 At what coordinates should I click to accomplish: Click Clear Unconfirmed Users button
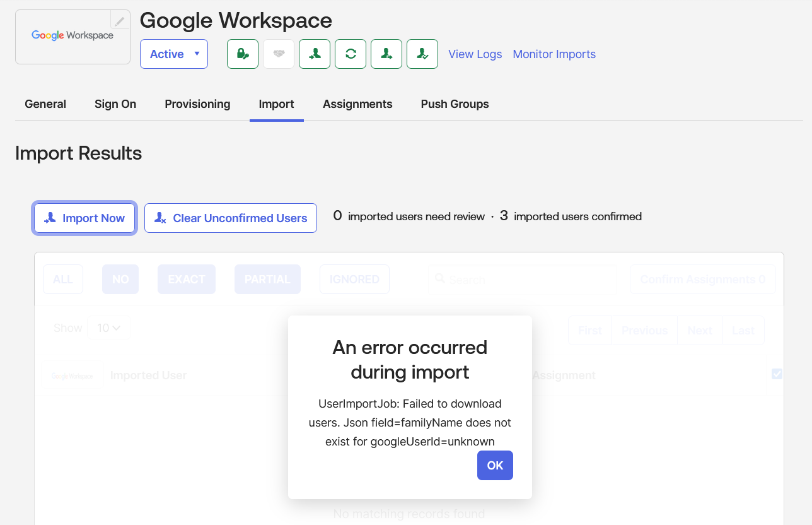[231, 218]
